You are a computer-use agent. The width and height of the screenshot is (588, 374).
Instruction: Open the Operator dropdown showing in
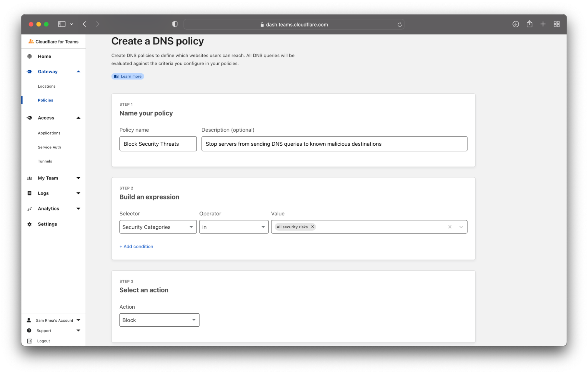click(234, 227)
